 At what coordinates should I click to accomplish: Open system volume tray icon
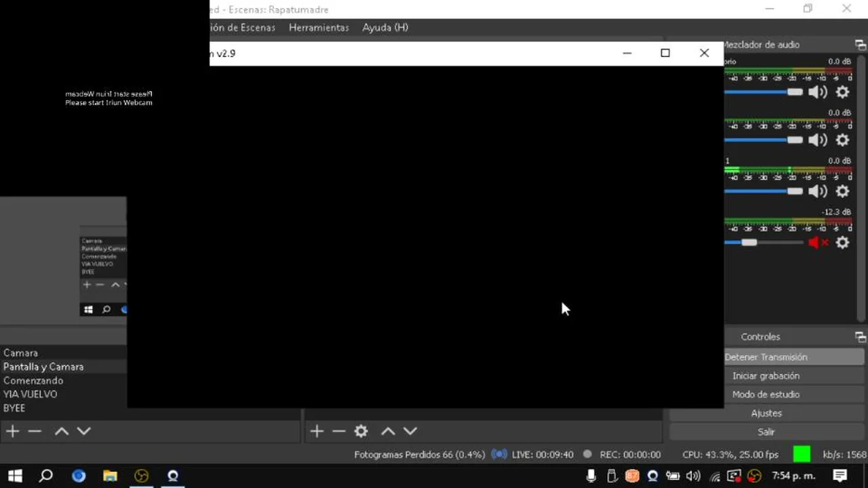(x=693, y=476)
